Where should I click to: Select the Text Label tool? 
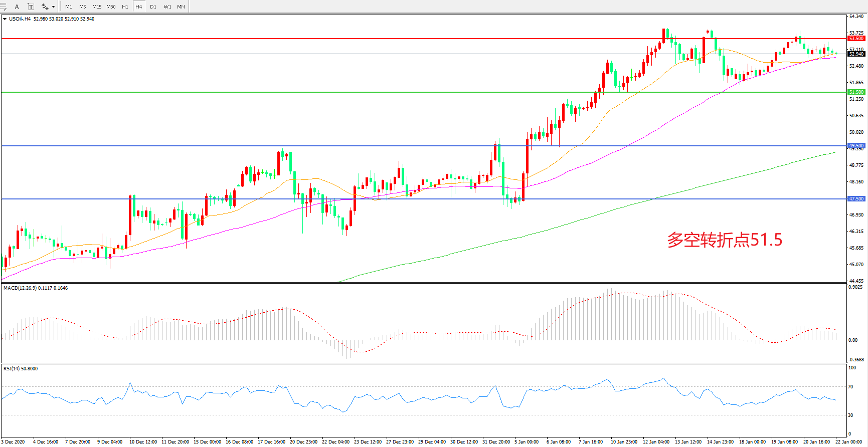click(x=31, y=7)
